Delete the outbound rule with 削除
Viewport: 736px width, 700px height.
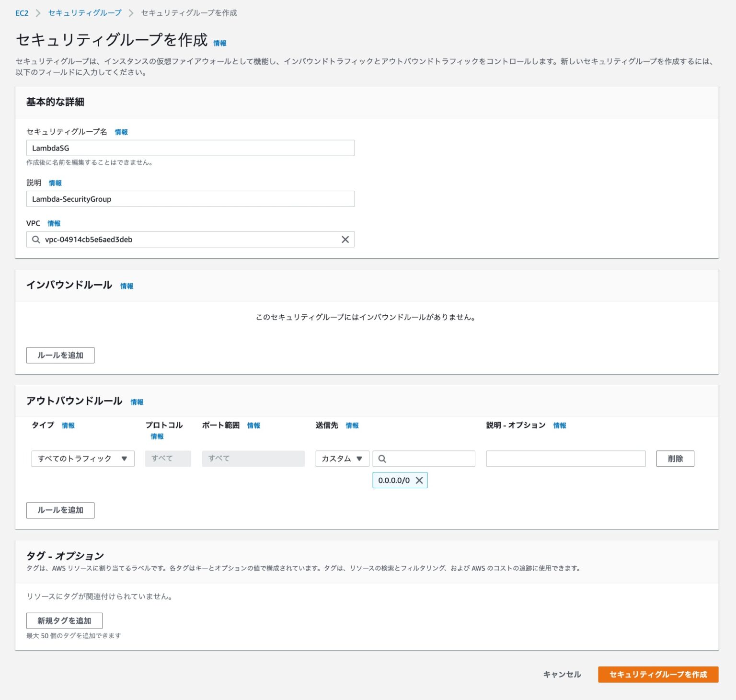pyautogui.click(x=675, y=459)
